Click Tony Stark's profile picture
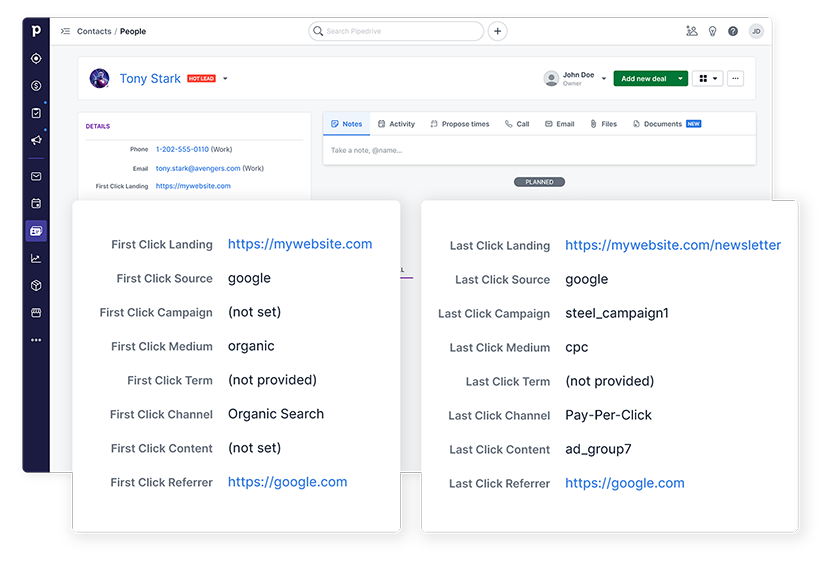 99,78
